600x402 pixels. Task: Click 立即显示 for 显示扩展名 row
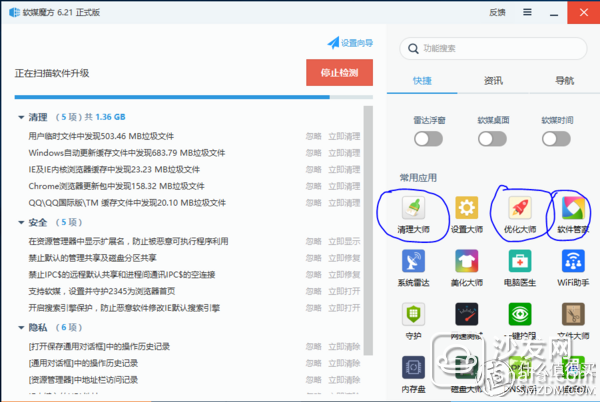tap(344, 241)
